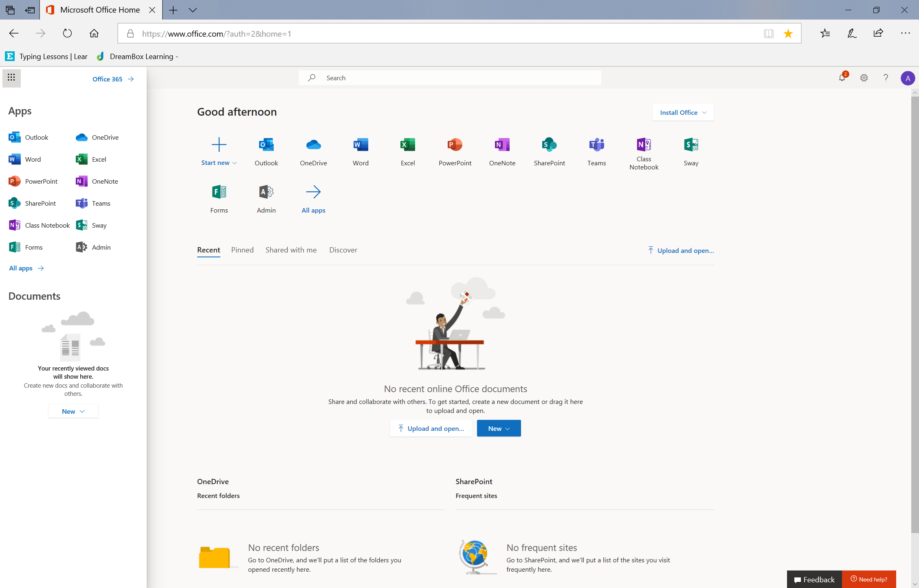
Task: Expand the Start new dropdown
Action: coord(219,162)
